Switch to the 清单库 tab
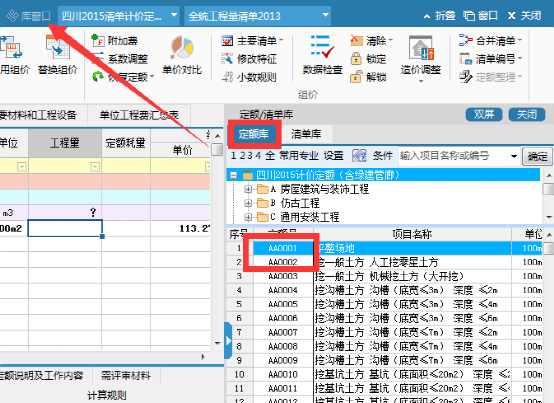This screenshot has height=403, width=554. 306,134
